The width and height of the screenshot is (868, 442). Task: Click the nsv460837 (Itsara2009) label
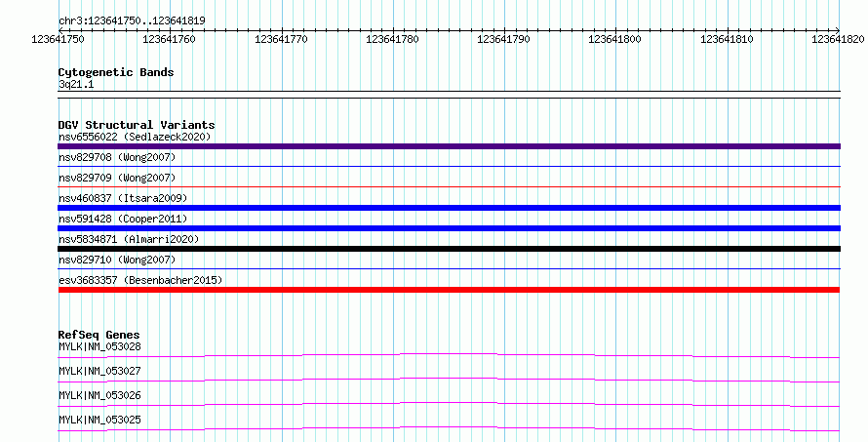[x=123, y=198]
